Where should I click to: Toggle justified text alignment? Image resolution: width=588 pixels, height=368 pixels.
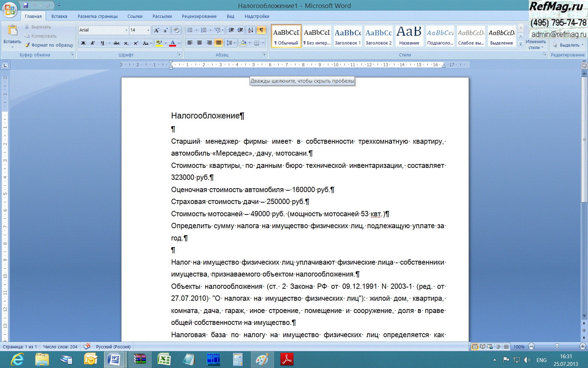point(219,43)
